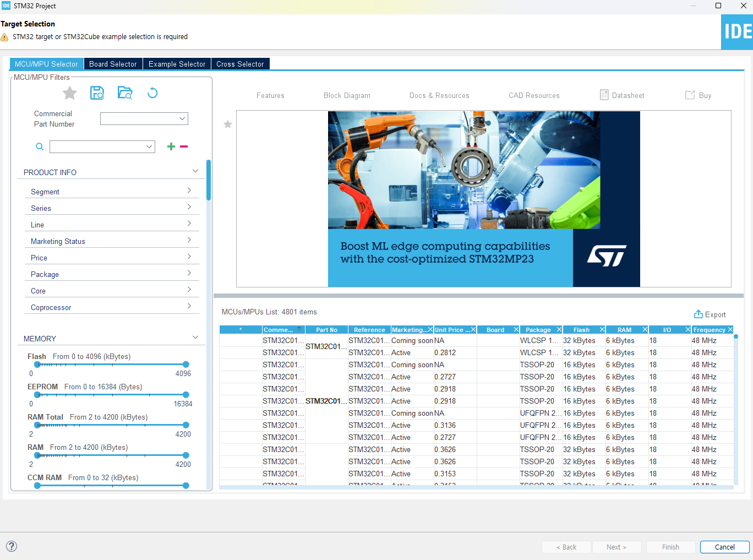Click the Commercial part number column header
Viewport: 753px width, 560px height.
(x=283, y=330)
